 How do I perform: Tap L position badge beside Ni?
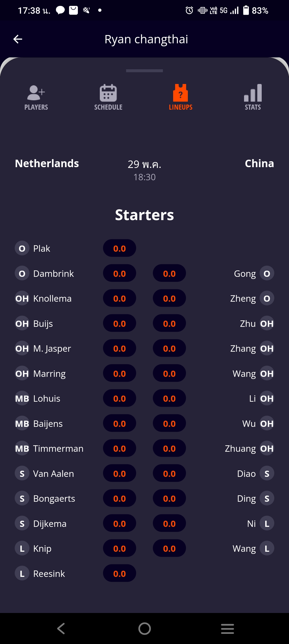coord(267,524)
